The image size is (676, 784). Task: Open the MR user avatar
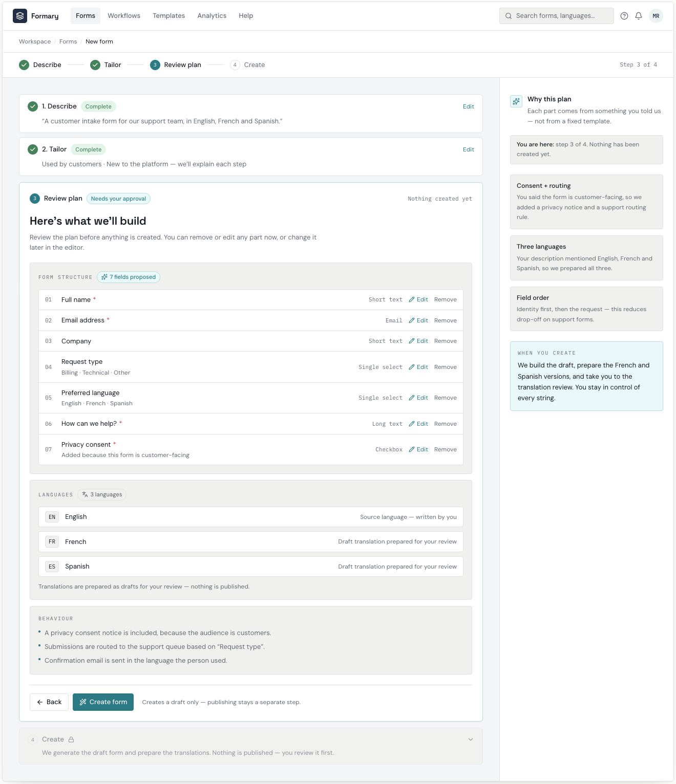[656, 16]
